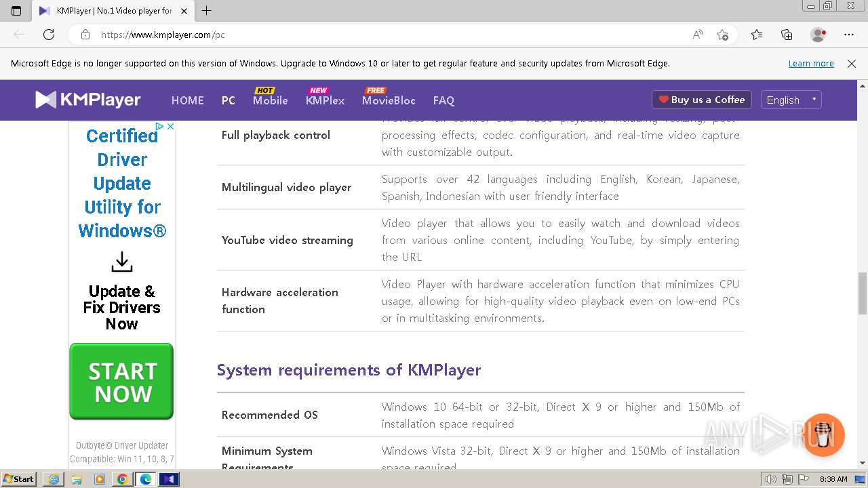Click the Multilingual video player row label
This screenshot has height=488, width=868.
286,187
